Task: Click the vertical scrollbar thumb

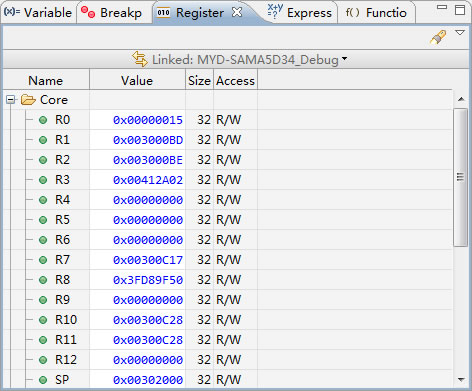Action: 460,177
